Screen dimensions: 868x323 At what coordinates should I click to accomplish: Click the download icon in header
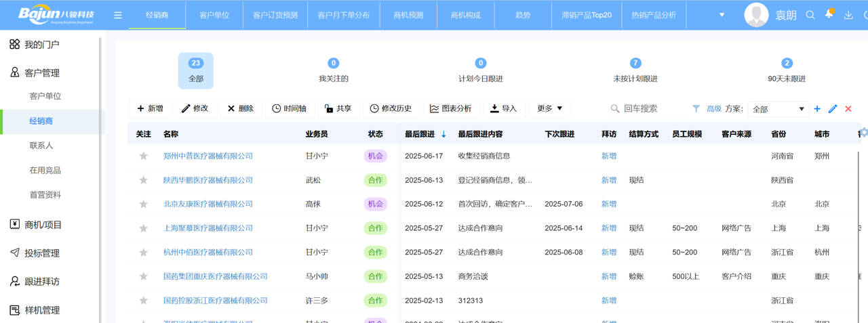tap(848, 15)
